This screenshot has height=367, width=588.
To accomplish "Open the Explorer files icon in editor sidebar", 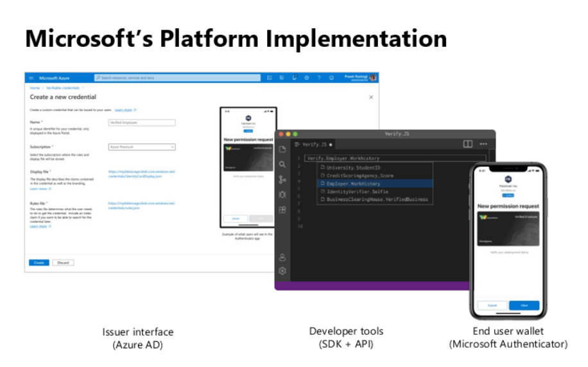I will coord(282,149).
